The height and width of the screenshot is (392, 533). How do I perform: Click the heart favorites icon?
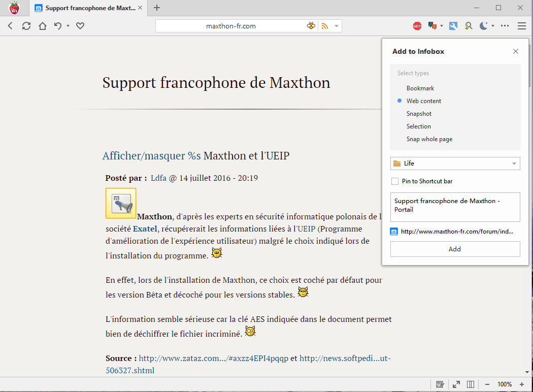80,26
